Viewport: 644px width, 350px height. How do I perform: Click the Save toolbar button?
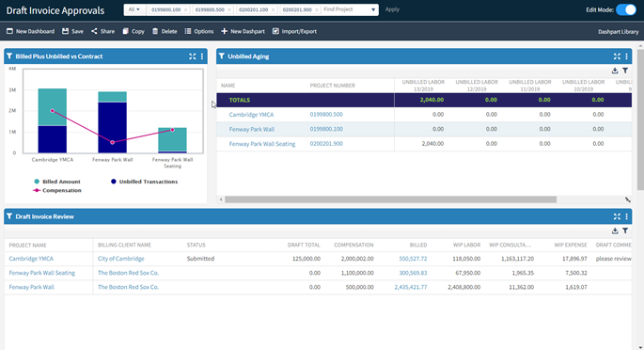(x=72, y=31)
